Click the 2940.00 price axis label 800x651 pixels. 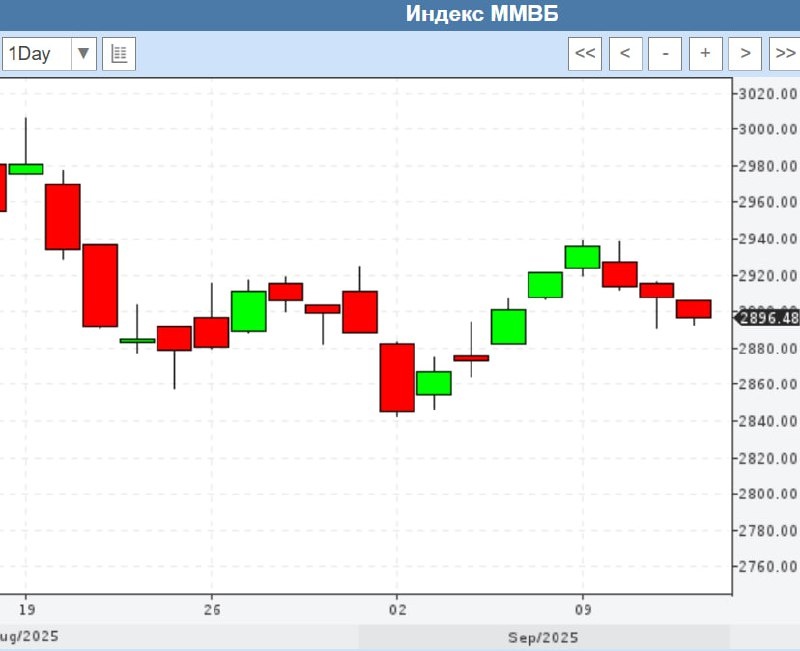(768, 239)
